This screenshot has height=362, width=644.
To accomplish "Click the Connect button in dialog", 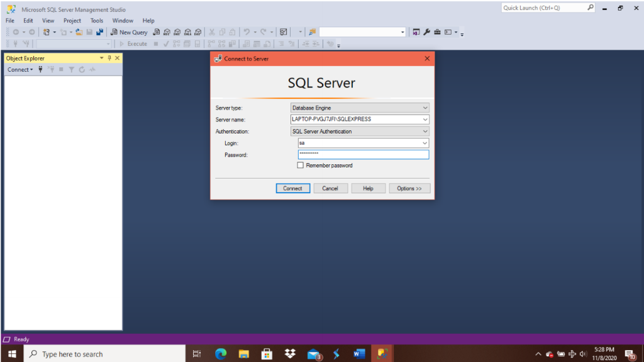I will pos(293,188).
